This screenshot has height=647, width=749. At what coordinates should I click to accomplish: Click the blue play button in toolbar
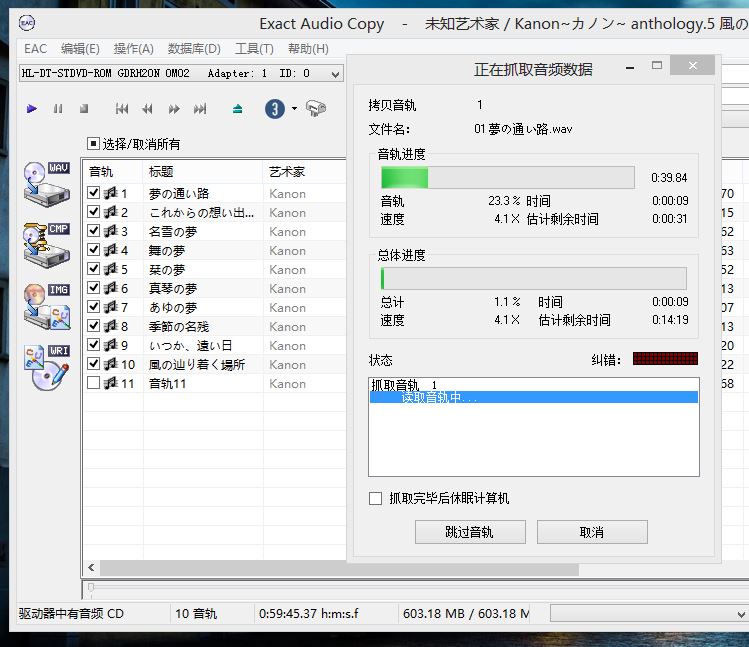[32, 109]
